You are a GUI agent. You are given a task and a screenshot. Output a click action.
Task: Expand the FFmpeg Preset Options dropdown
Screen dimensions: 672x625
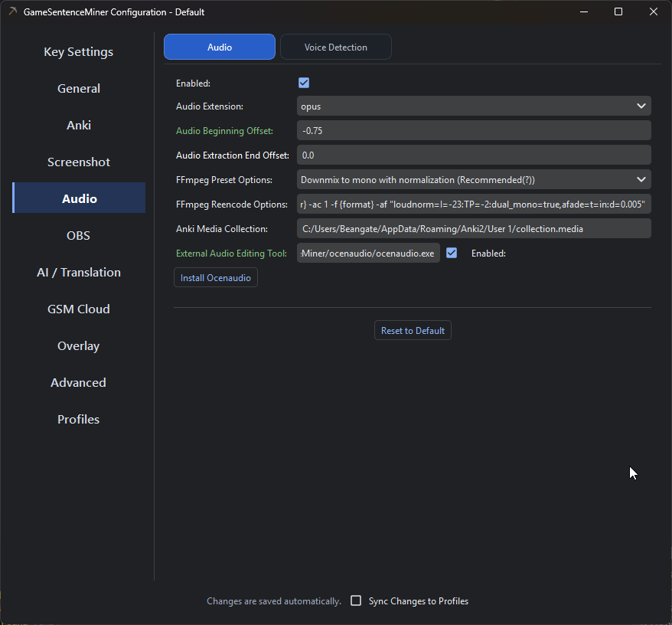coord(474,180)
